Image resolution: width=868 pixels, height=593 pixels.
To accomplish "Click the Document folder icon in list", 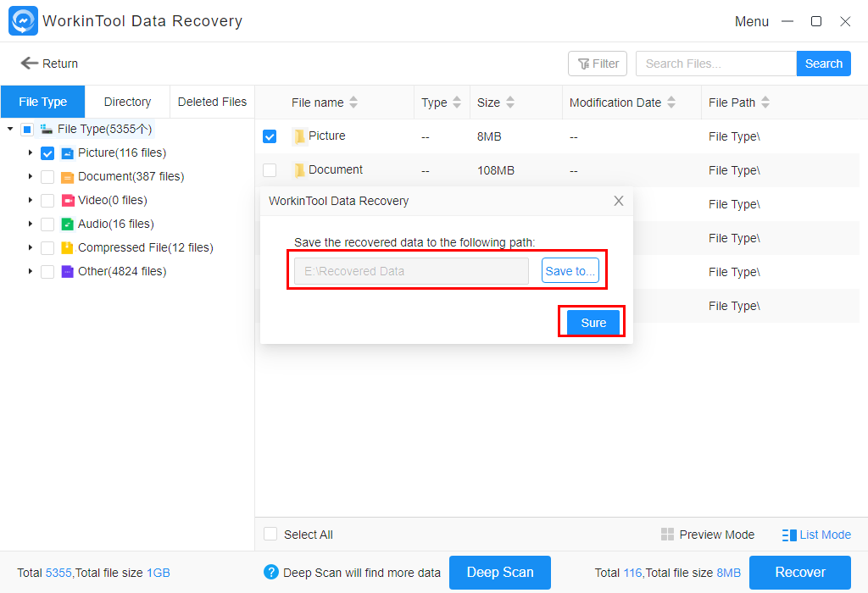I will [x=299, y=169].
